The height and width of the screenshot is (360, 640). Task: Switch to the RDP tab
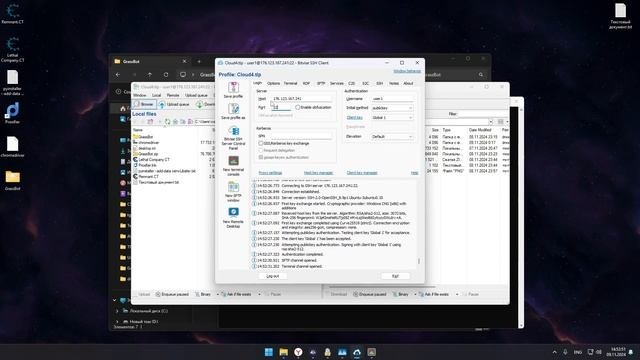307,83
